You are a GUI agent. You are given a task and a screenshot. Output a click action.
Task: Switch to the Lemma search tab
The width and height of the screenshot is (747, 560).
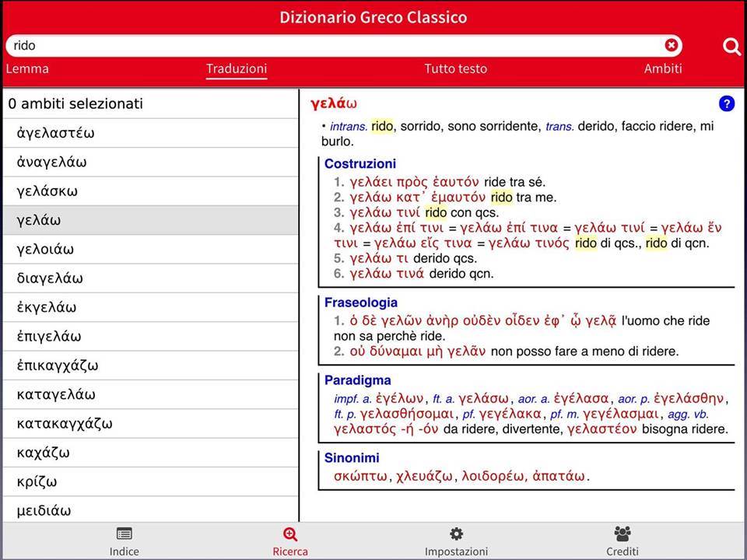click(x=27, y=68)
